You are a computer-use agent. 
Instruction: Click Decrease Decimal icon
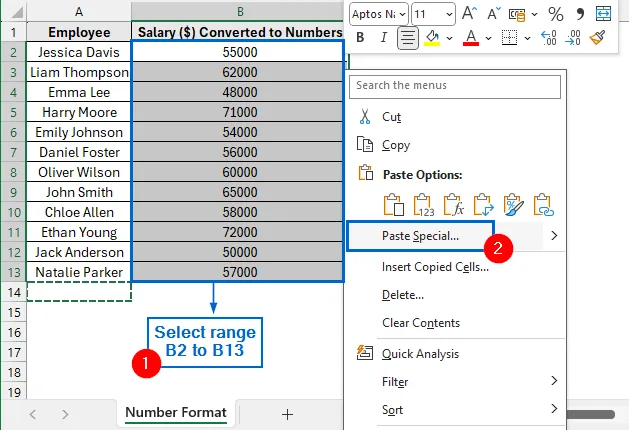[x=572, y=38]
